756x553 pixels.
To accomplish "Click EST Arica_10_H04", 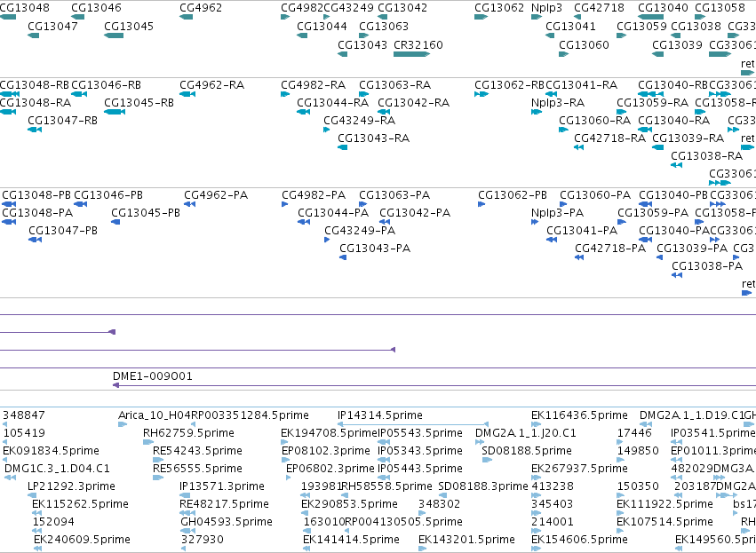I will coord(155,415).
